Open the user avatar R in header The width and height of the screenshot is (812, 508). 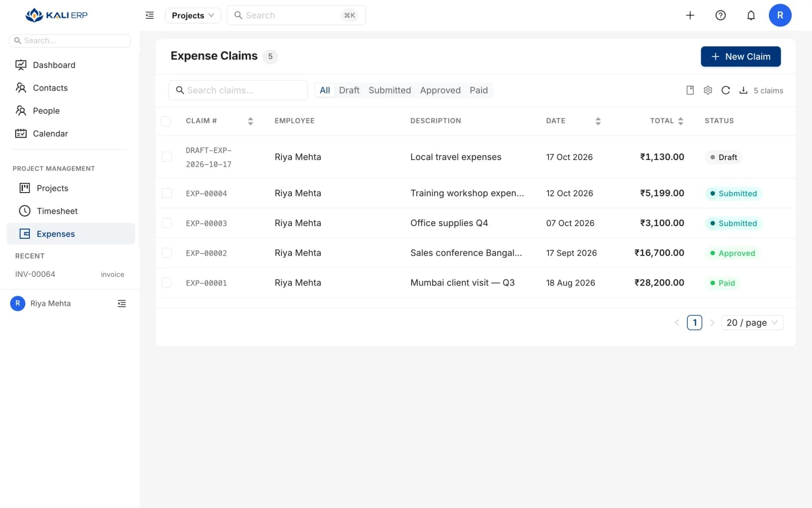(x=780, y=15)
